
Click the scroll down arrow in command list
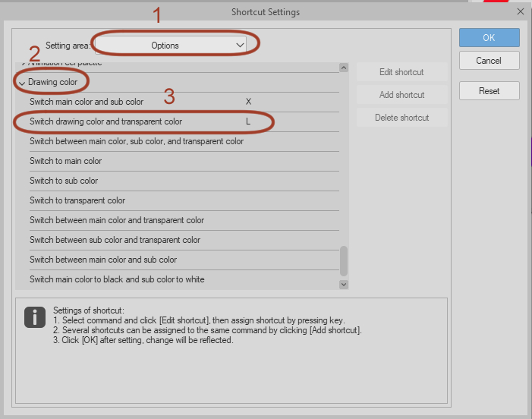pos(344,284)
